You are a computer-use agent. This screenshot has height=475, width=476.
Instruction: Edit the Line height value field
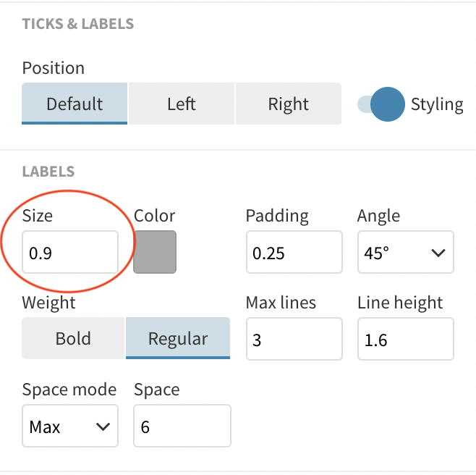click(405, 338)
